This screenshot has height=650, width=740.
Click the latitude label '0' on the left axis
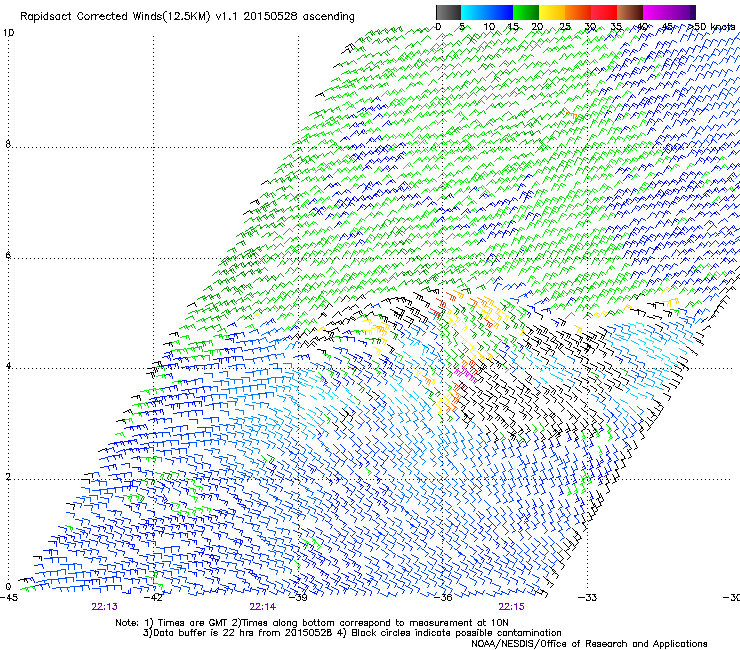(x=8, y=587)
